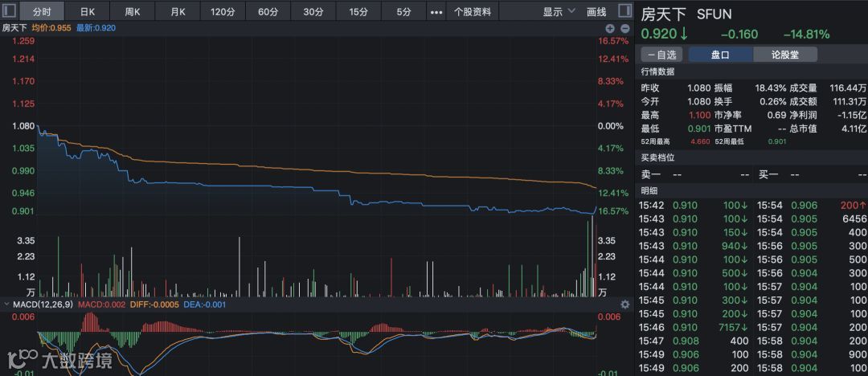Remove stock via 一自选 watchlist button
868x376 pixels.
click(x=661, y=55)
